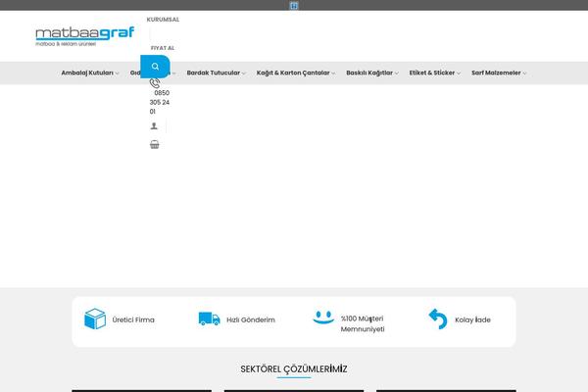
Task: Expand the Baskılı Kağıtlar dropdown chevron
Action: [x=397, y=73]
